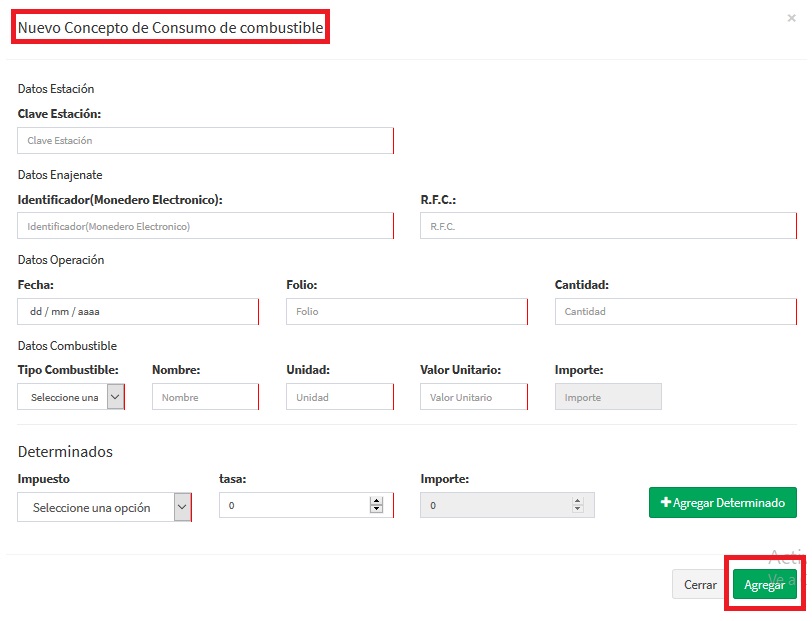The image size is (812, 621).
Task: Select the Fecha date field
Action: (137, 312)
